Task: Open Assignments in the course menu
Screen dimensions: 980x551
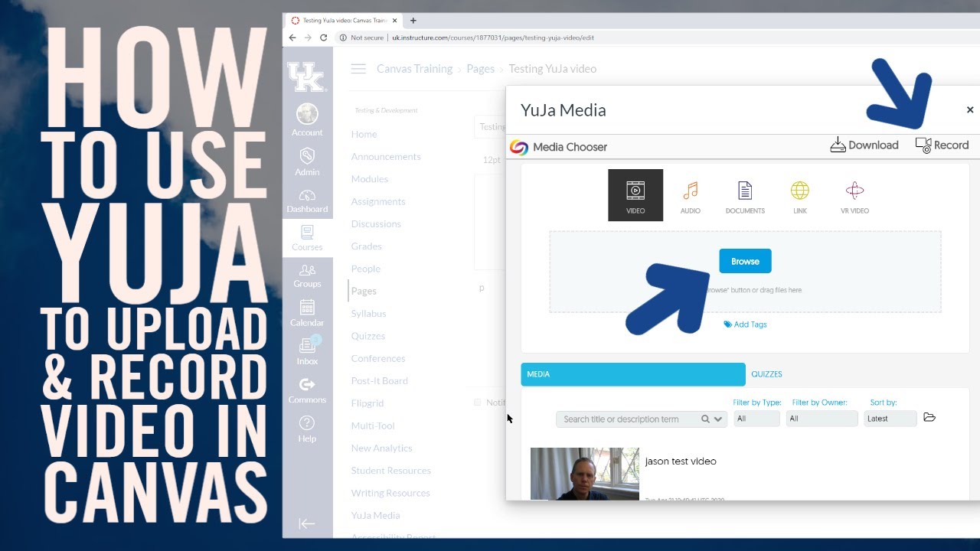Action: click(378, 201)
